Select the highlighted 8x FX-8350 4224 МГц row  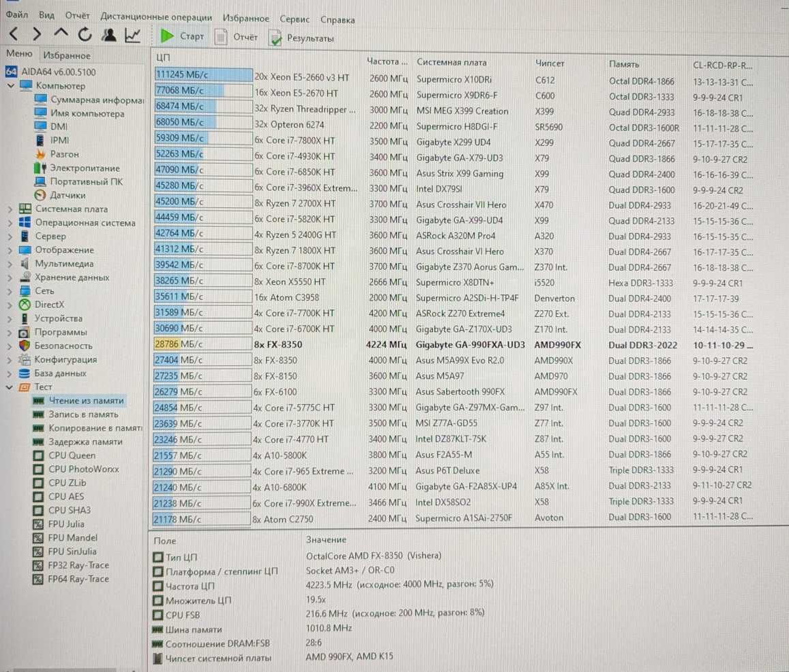point(454,345)
